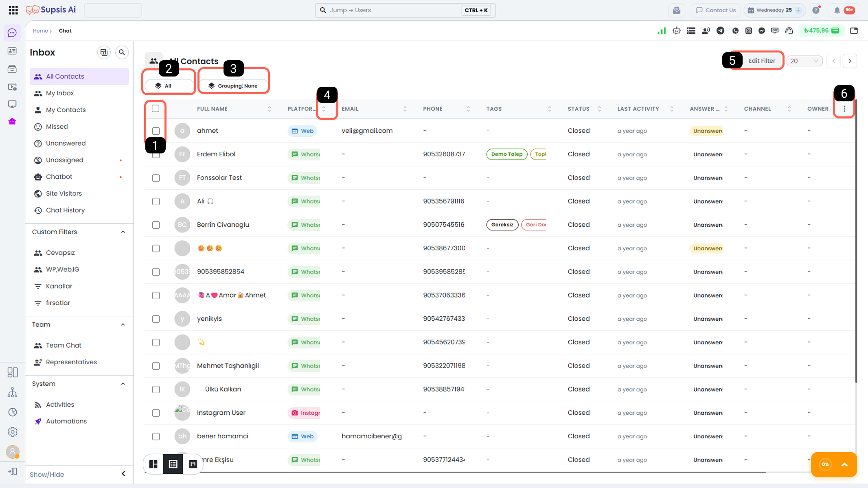Open the Grouping: None dropdown
Image resolution: width=868 pixels, height=488 pixels.
tap(234, 86)
